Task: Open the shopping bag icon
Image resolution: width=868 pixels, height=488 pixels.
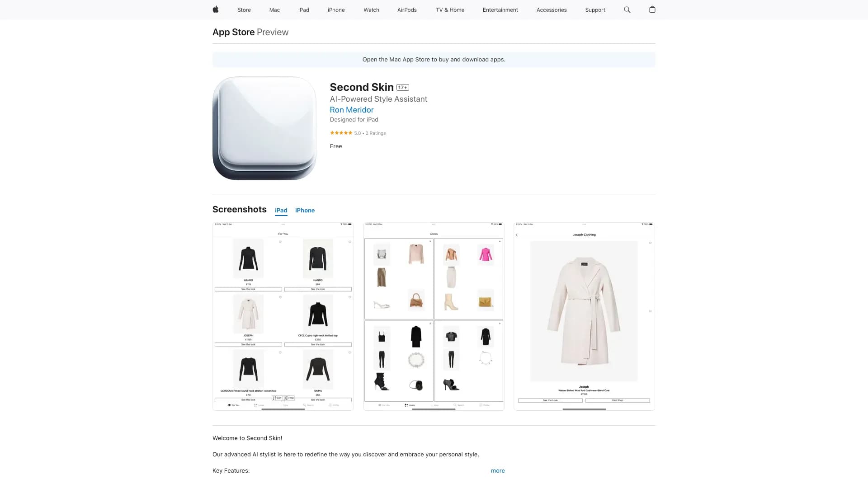Action: 652,9
